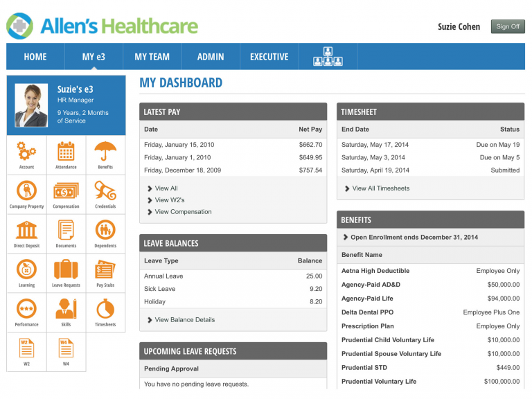The image size is (532, 399).
Task: Switch to the MY TEAM tab
Action: point(152,57)
